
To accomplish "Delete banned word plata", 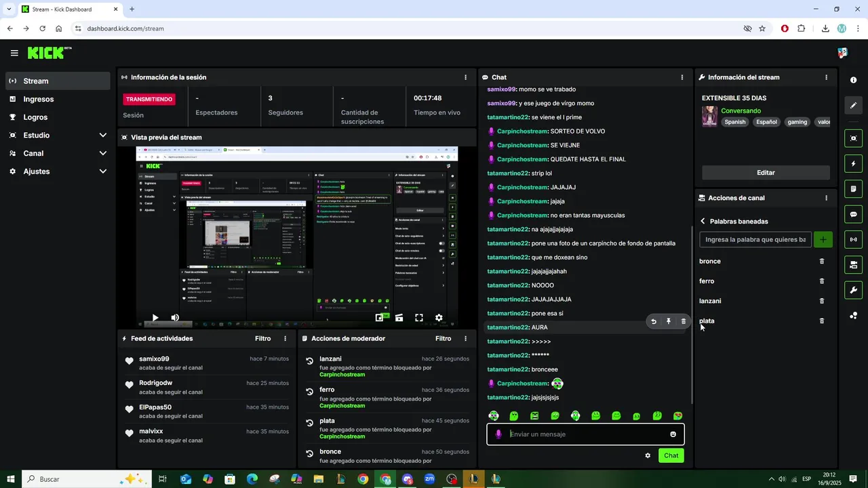I will click(x=822, y=321).
